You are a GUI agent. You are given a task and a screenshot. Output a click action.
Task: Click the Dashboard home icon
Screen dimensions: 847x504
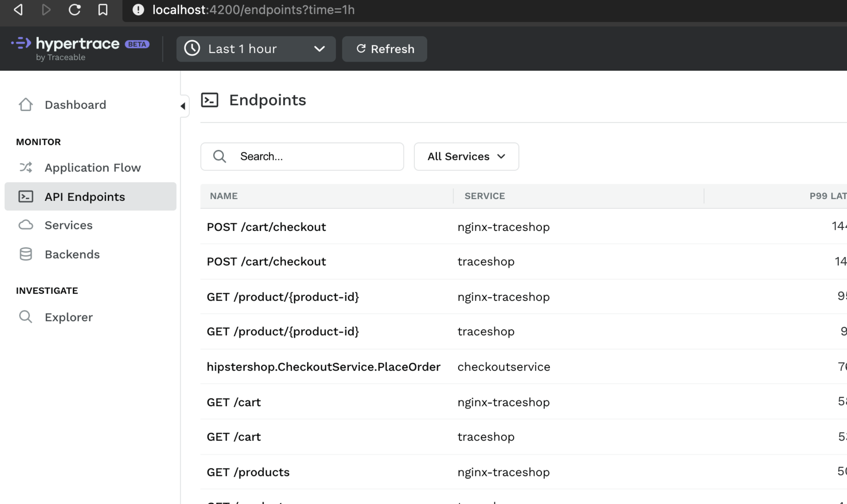coord(26,105)
